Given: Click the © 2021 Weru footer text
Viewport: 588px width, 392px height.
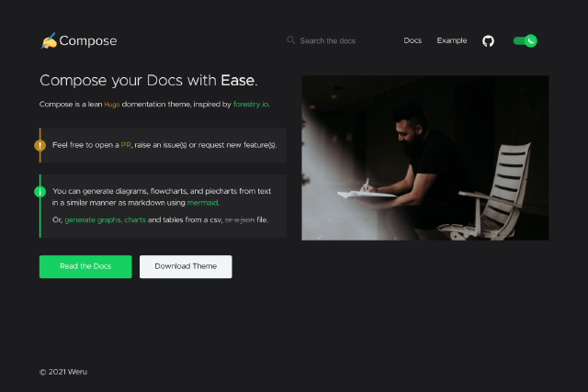Looking at the screenshot, I should 63,372.
